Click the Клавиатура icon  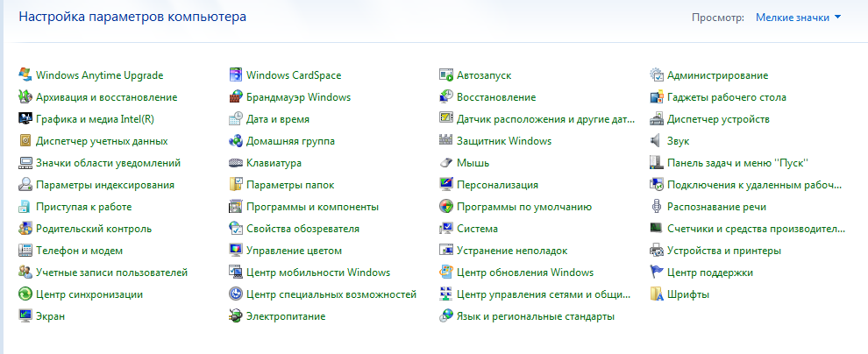tap(236, 163)
